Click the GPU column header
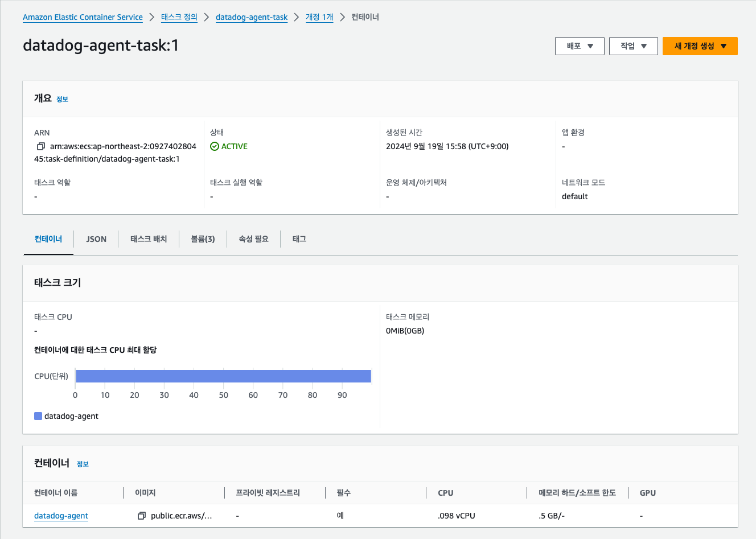Screen dimensions: 756x539 point(648,493)
